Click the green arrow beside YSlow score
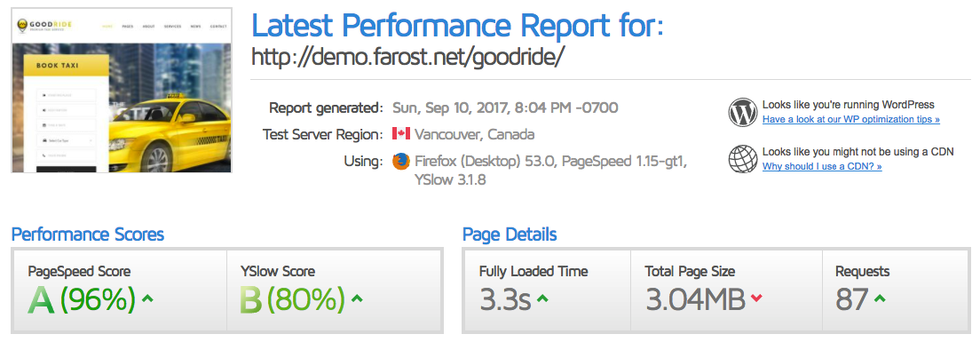 (x=357, y=298)
